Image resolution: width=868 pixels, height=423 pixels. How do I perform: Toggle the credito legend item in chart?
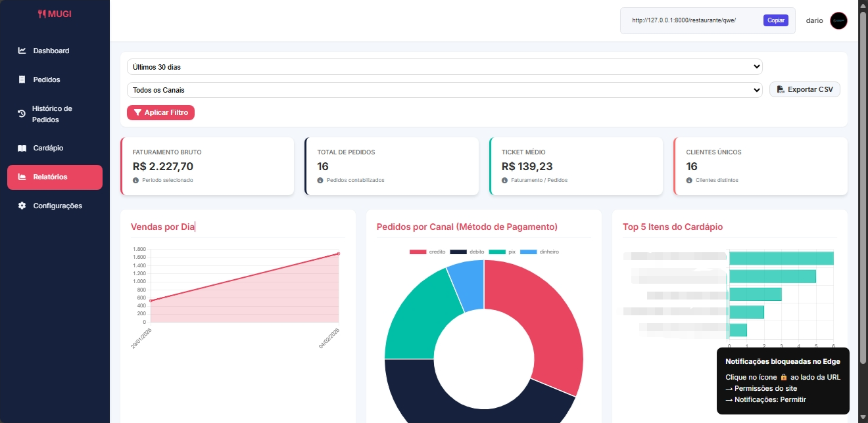tap(427, 252)
